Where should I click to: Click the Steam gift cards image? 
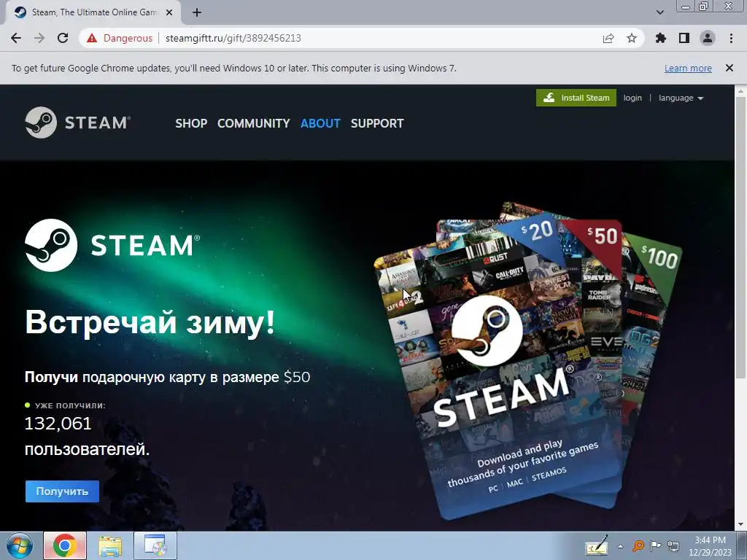point(528,359)
